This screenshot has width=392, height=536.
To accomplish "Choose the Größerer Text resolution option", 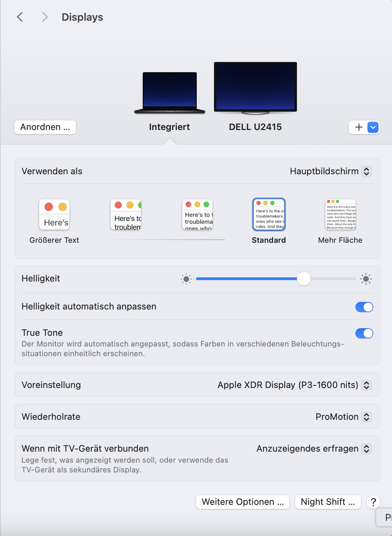I will (54, 221).
